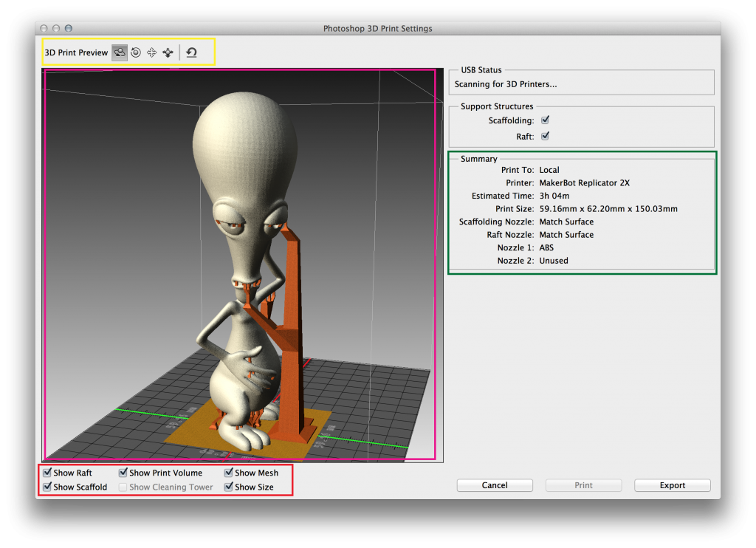Hide the print volume wireframe

click(123, 472)
